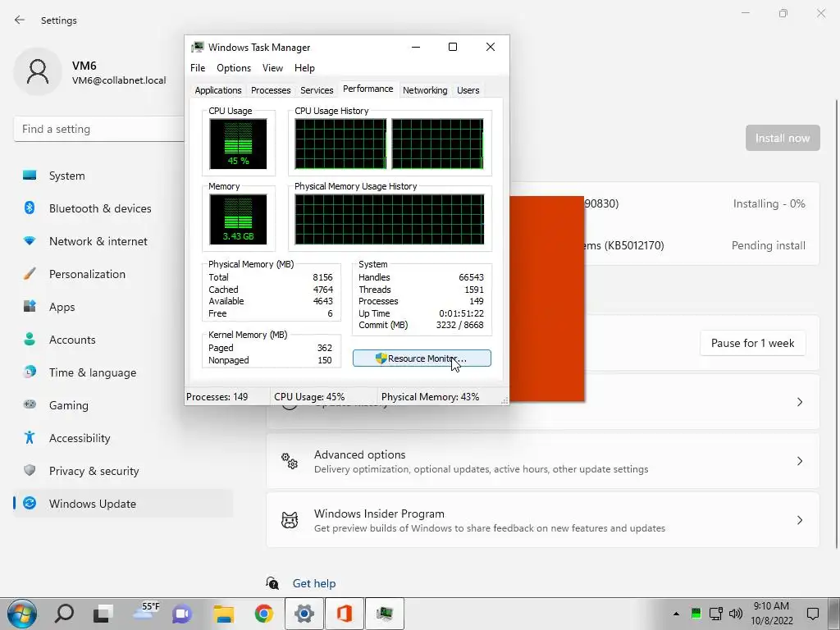Click the Physical Memory Usage History graph
Viewport: 840px width, 630px height.
[390, 219]
